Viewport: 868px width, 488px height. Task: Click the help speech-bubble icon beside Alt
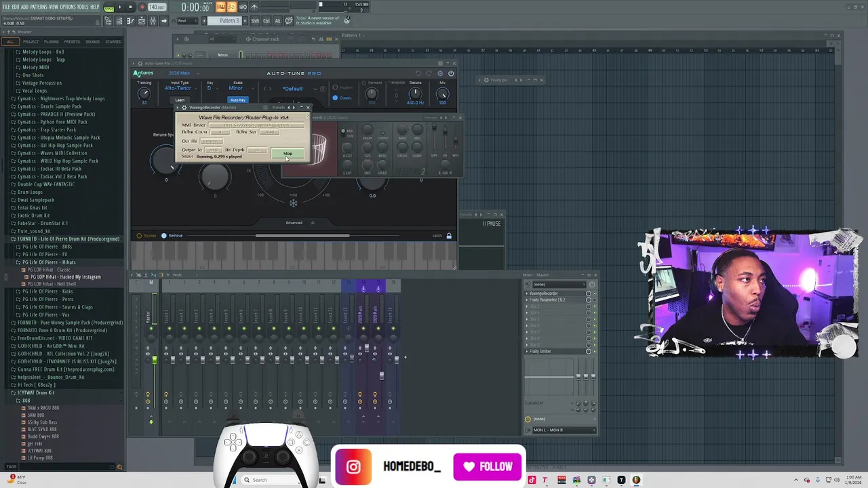click(289, 21)
